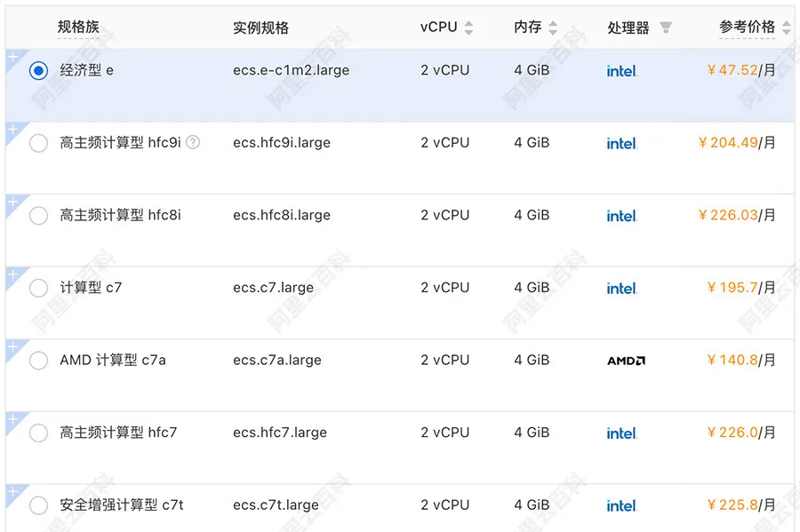Select the AMD 计算型 c7a radio button
Viewport: 800px width, 532px height.
point(38,361)
